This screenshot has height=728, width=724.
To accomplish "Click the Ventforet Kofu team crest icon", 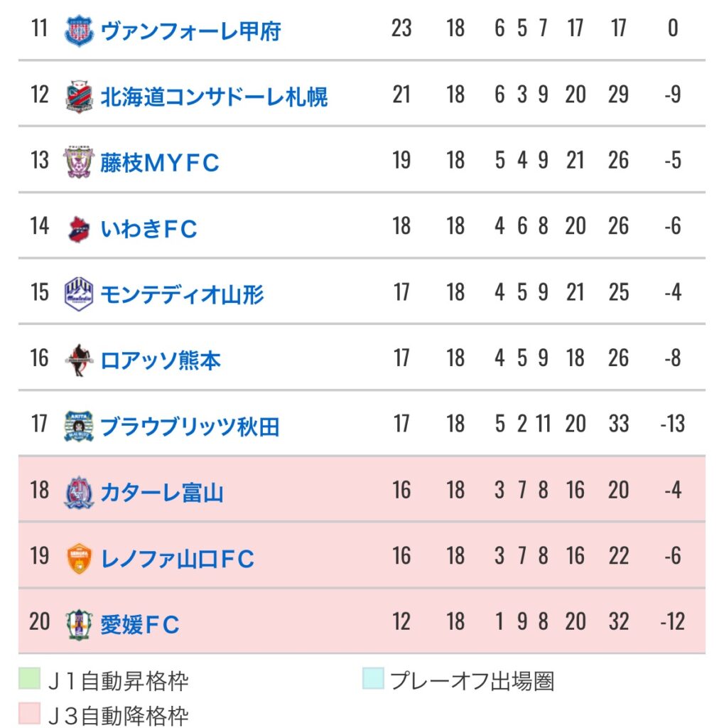I will [x=79, y=31].
